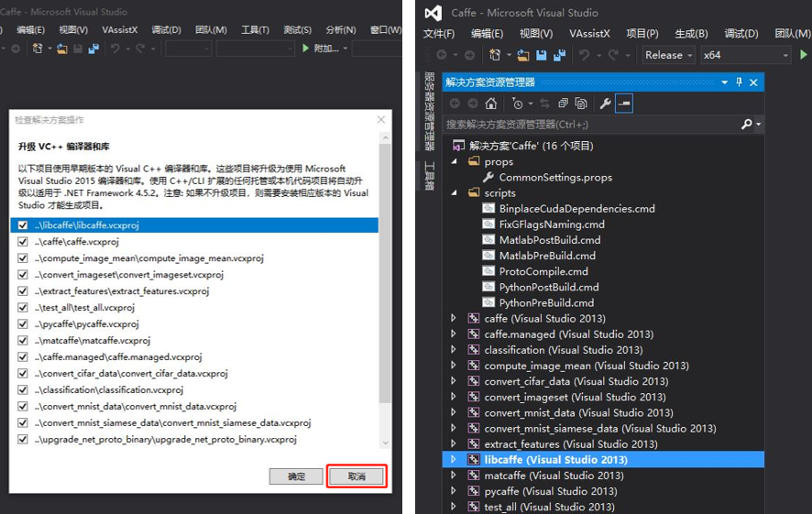Image resolution: width=812 pixels, height=514 pixels.
Task: Click the Back arrow in Solution Explorer toolbar
Action: tap(455, 104)
